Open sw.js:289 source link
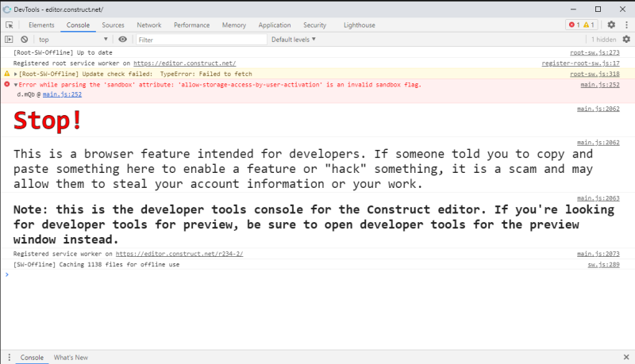Screen dimensions: 635x364 tap(603, 265)
